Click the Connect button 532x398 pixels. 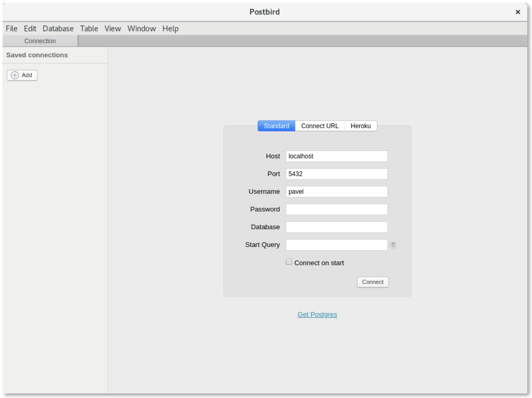pos(373,282)
